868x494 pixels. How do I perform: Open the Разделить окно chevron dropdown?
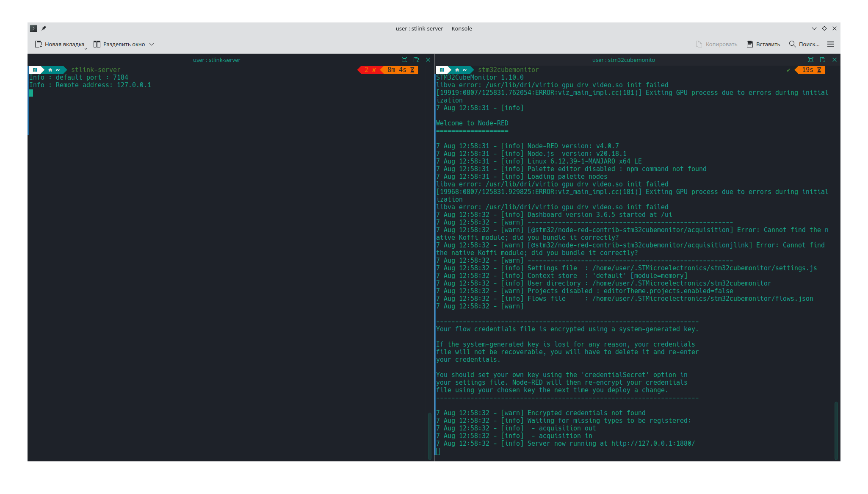[x=152, y=44]
